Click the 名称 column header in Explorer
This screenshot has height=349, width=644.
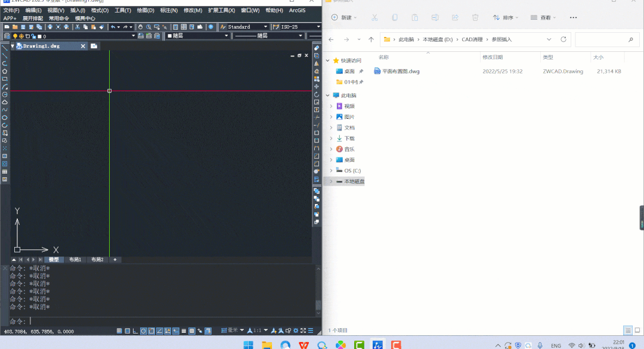point(383,57)
